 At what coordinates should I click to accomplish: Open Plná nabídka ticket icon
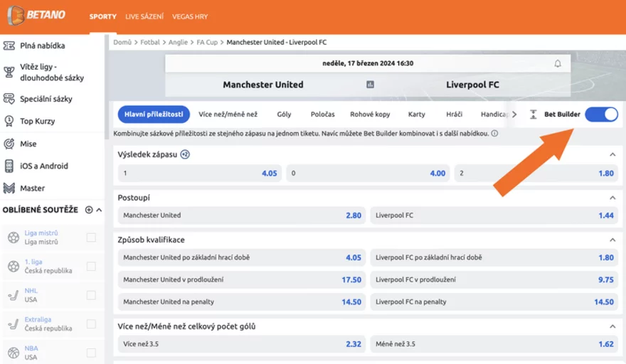tap(9, 46)
